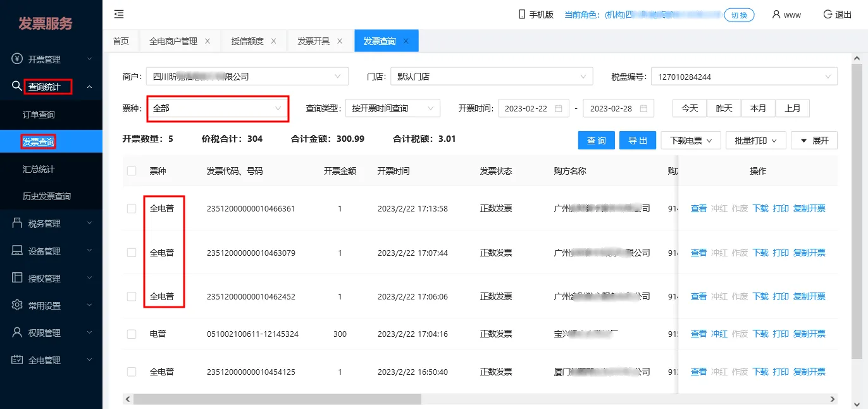This screenshot has width=868, height=409.
Task: Toggle the sidebar collapse hamburger icon
Action: coord(119,15)
